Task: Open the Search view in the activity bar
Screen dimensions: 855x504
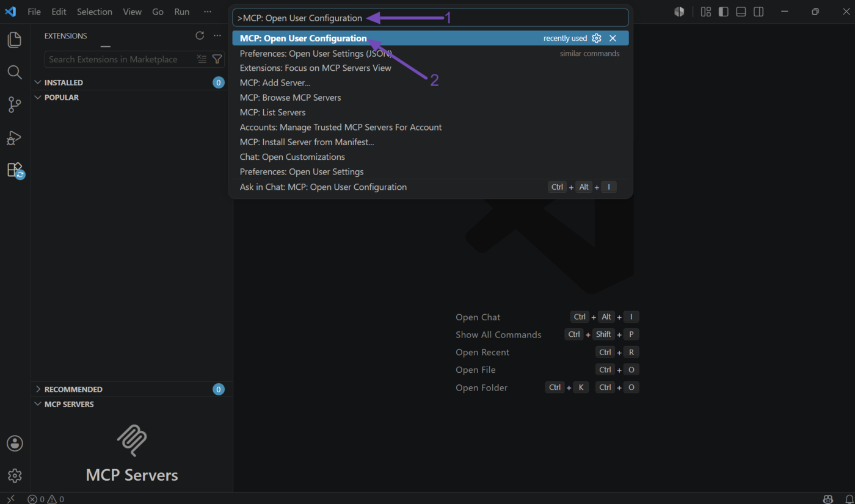Action: (15, 73)
